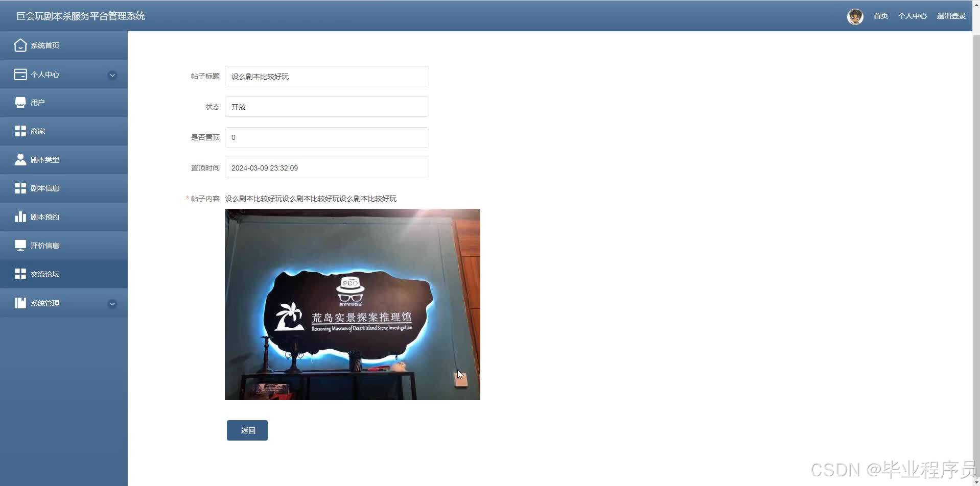The width and height of the screenshot is (980, 486).
Task: Click the shop icon beside 用户
Action: pyautogui.click(x=20, y=103)
